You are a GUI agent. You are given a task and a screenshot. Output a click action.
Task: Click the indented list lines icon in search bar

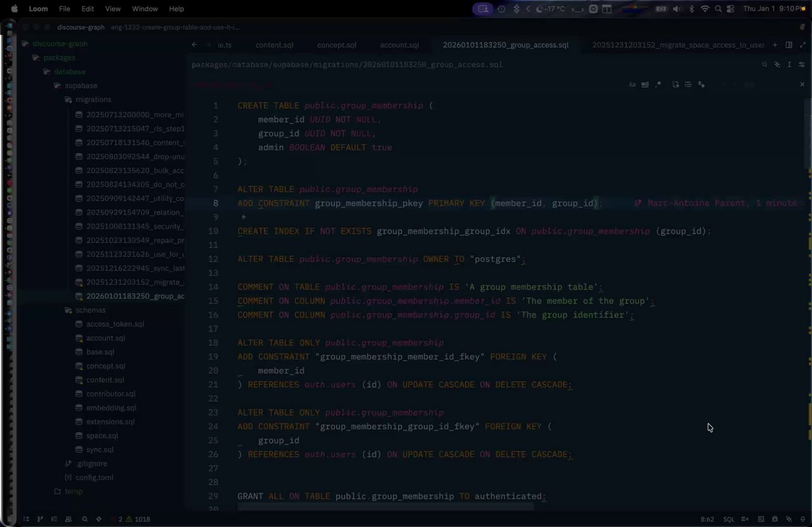click(688, 84)
